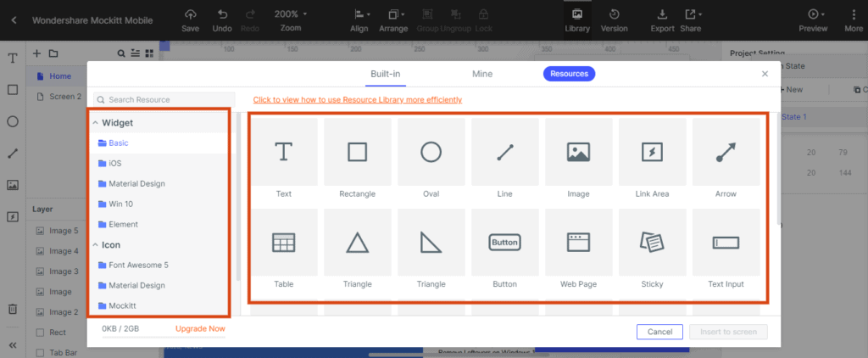Close the resource library dialog
The image size is (868, 358).
[765, 74]
